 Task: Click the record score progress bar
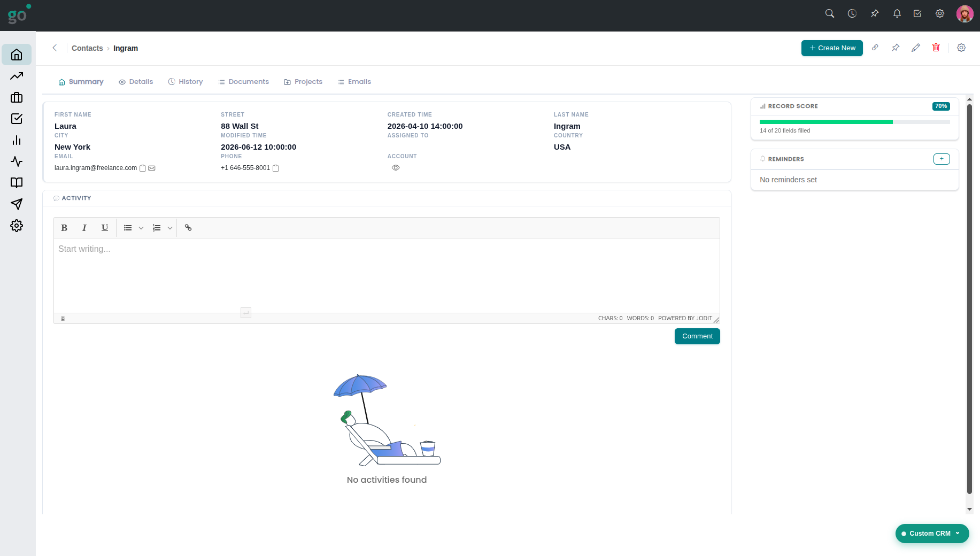(854, 122)
